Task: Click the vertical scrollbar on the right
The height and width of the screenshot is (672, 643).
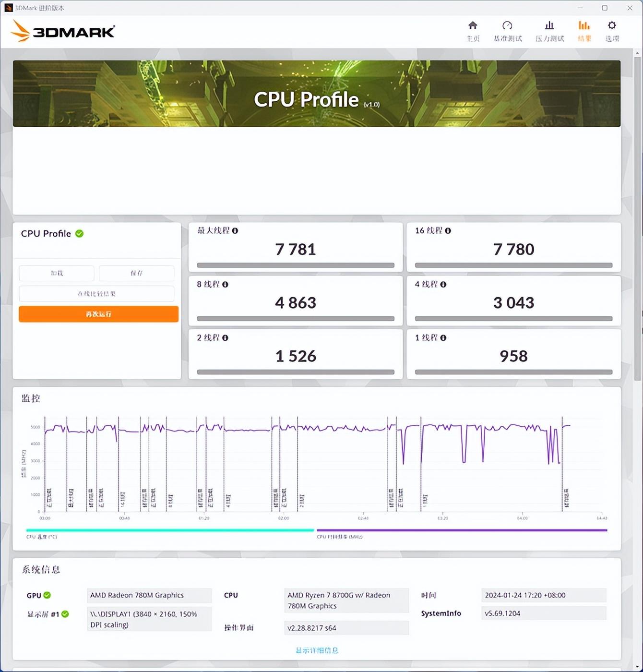Action: 638,218
